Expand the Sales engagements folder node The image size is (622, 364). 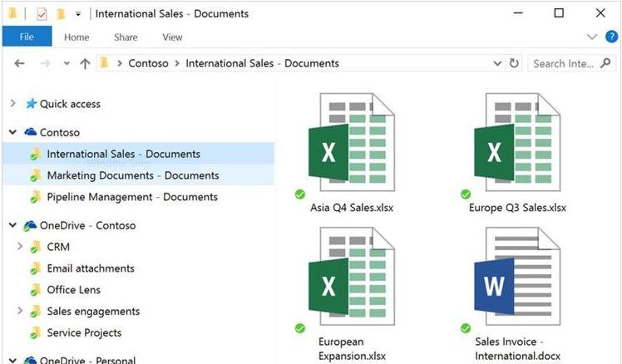click(x=20, y=311)
